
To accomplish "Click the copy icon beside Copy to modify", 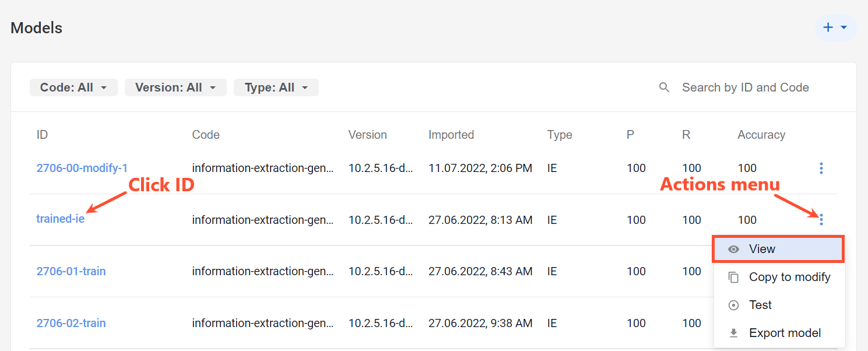I will 734,277.
